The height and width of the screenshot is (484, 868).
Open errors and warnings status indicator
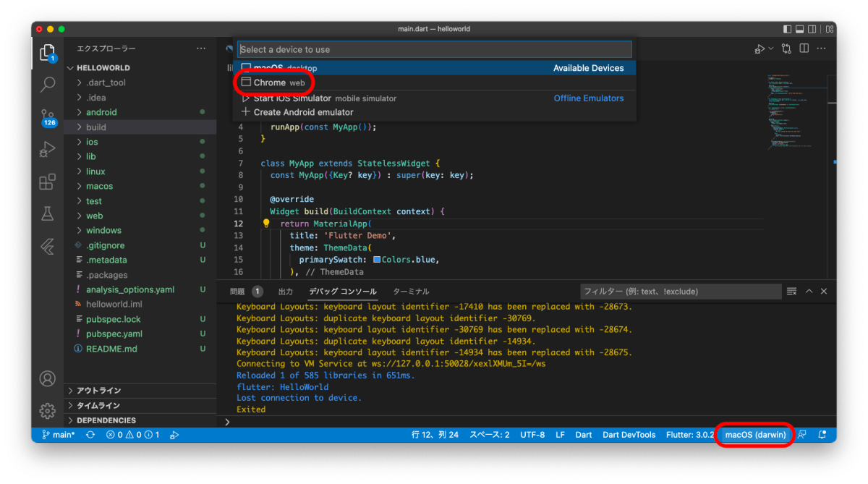pyautogui.click(x=132, y=435)
